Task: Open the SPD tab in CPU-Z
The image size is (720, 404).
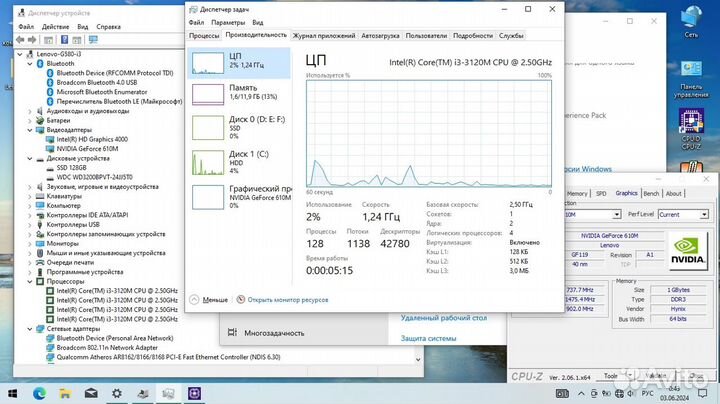Action: tap(601, 194)
